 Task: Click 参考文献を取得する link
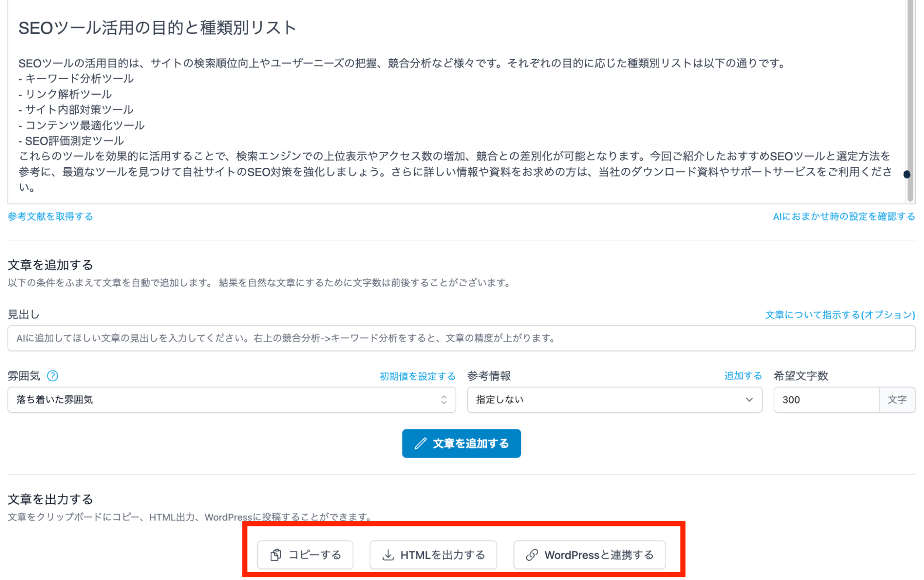[50, 216]
